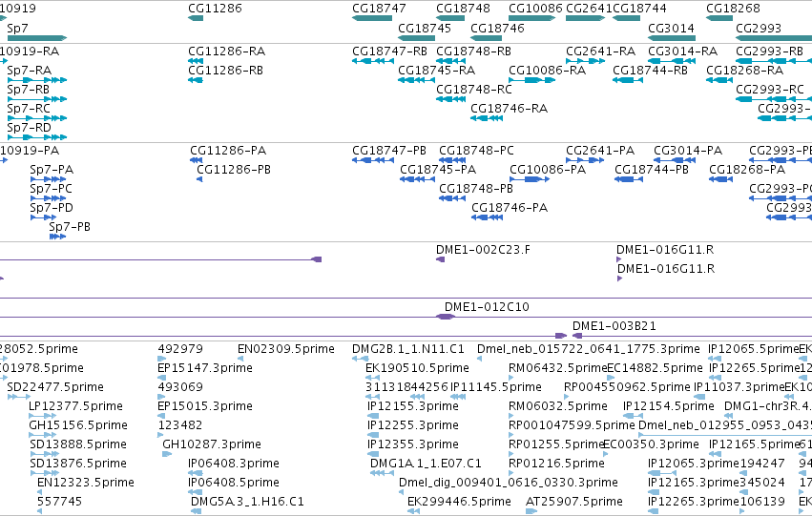
Task: Select the CG18748-RB transcript
Action: pyautogui.click(x=474, y=52)
